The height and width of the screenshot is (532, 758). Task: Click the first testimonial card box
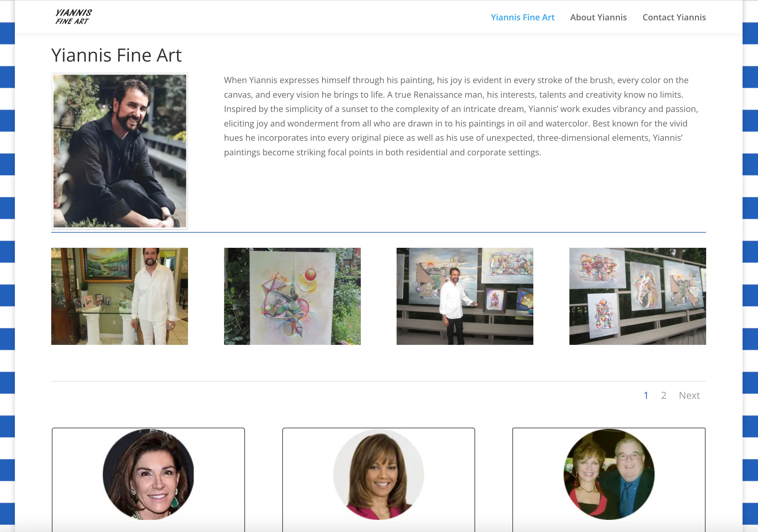(148, 480)
